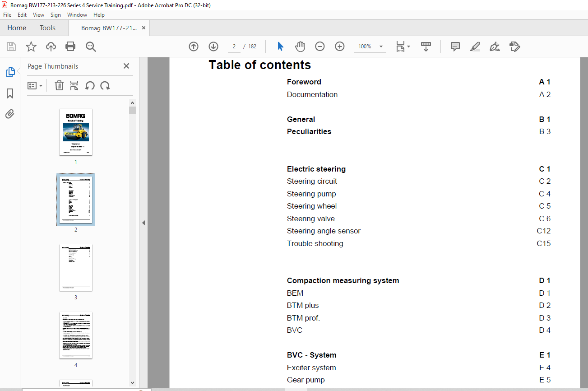Rotate page counterclockwise in thumbnails panel
This screenshot has height=391, width=588.
click(90, 85)
